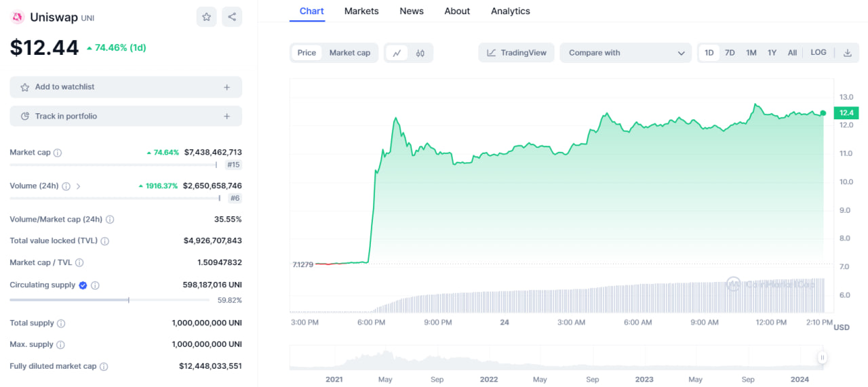Toggle chart to Market cap view

(349, 53)
